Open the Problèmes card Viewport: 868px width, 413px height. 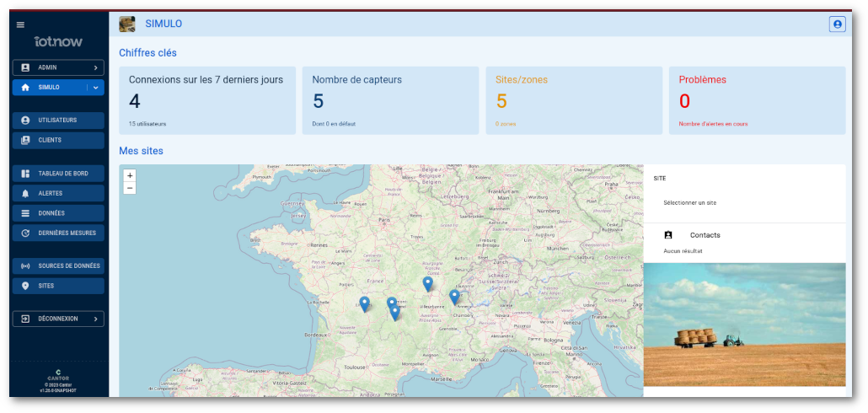[758, 101]
